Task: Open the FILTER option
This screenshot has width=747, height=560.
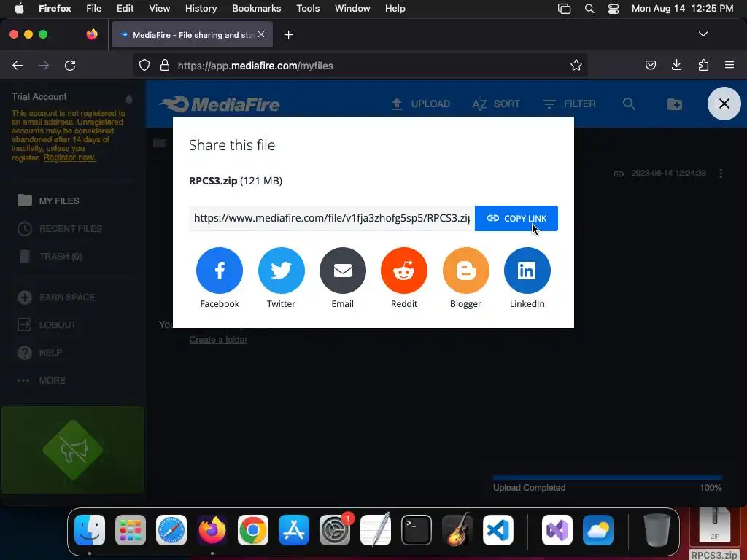Action: [x=569, y=104]
